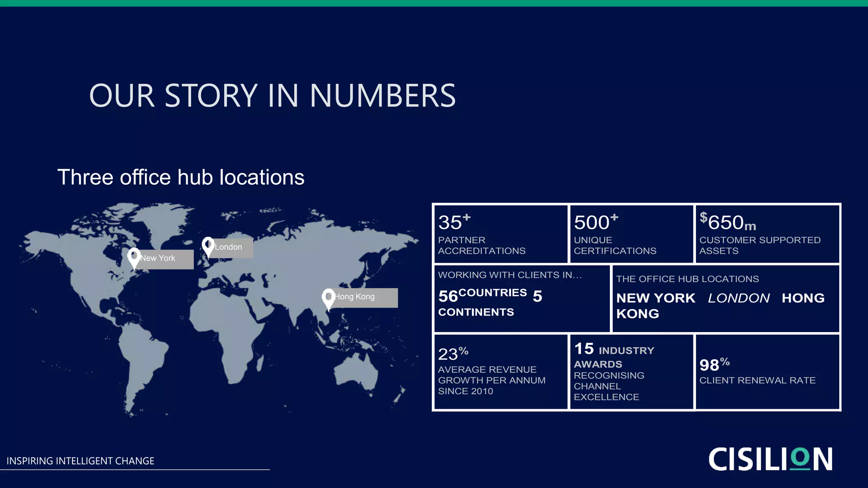This screenshot has width=868, height=488.
Task: Click the green bar at top of slide
Action: pyautogui.click(x=434, y=3)
